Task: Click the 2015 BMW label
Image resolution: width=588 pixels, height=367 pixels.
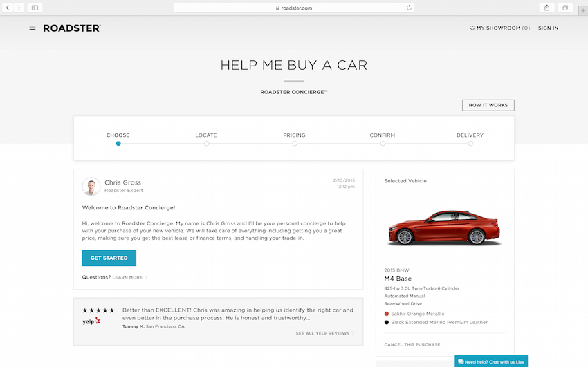Action: [x=396, y=270]
